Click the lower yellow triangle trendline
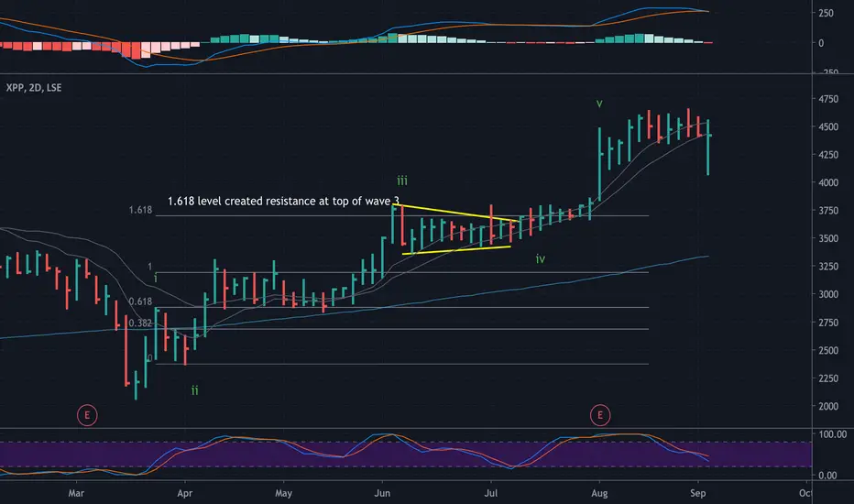854x504 pixels. 456,251
